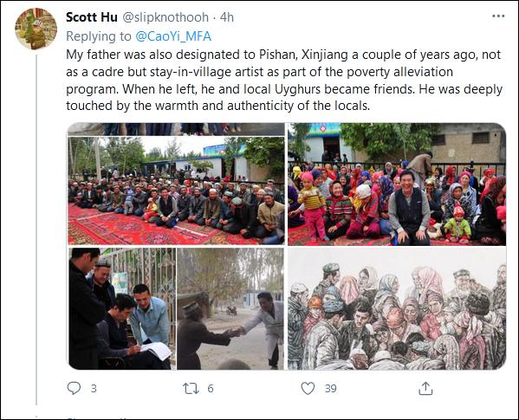Open the man signing papers photo
519x420 pixels.
click(x=122, y=308)
